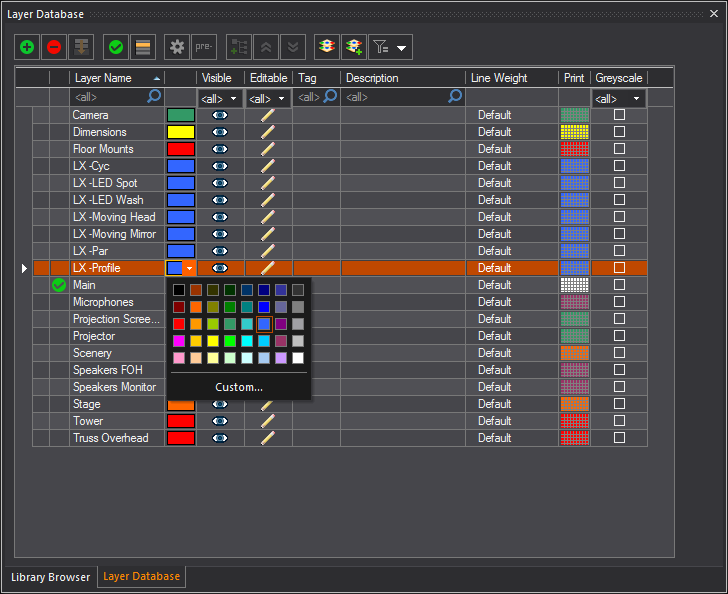Open settings with the gear icon
The height and width of the screenshot is (594, 728).
(177, 46)
